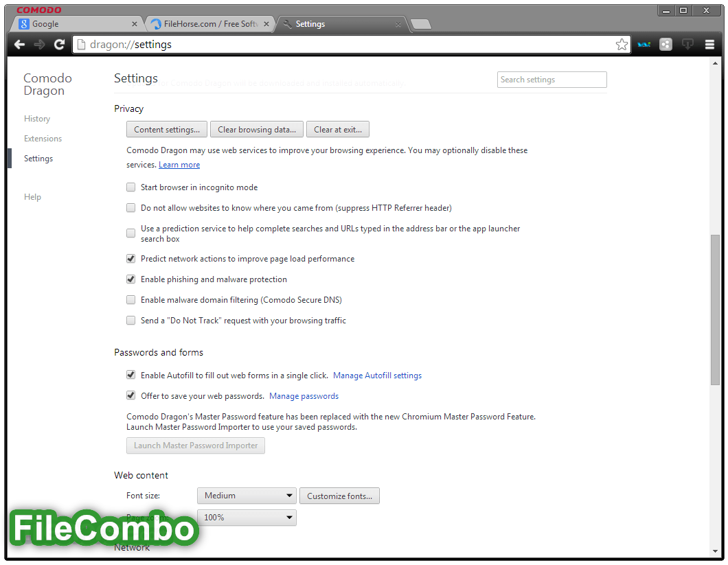Screen dimensions: 728x565
Task: Click the wrench icon on the Settings tab
Action: pos(287,24)
